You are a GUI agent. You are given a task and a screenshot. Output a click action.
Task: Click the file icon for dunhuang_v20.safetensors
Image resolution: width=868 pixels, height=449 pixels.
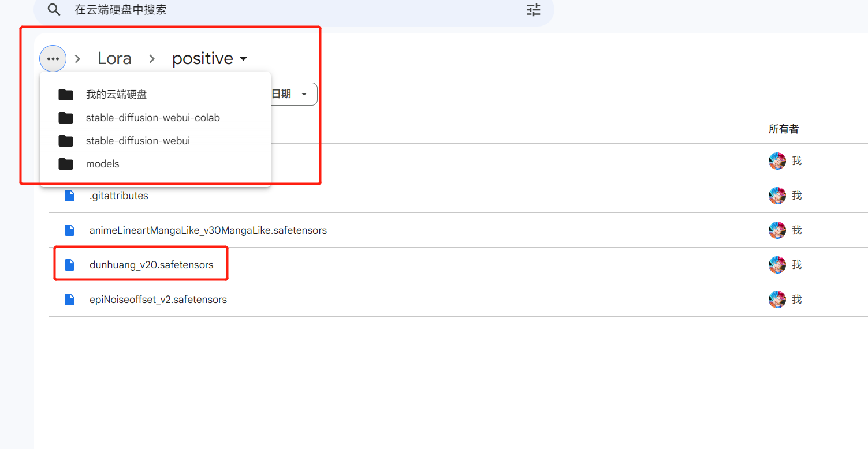(70, 265)
